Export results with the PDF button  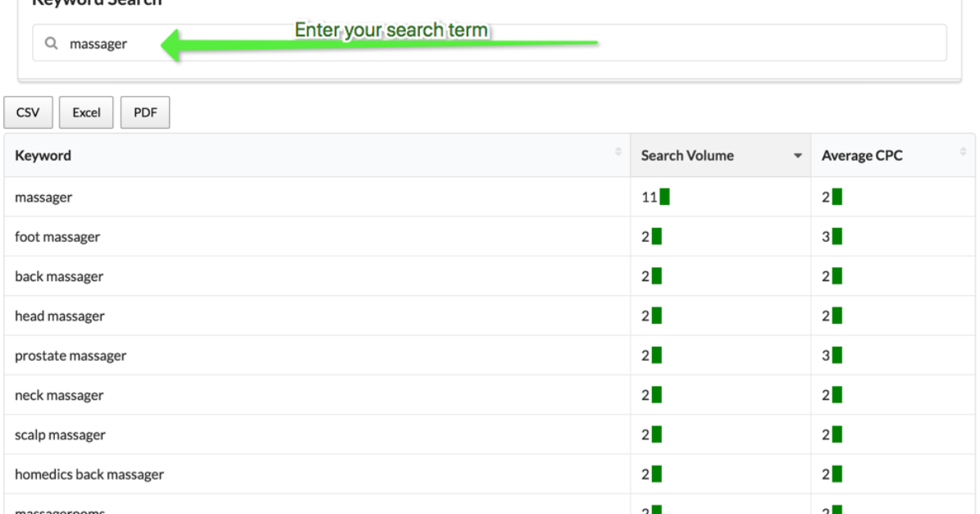145,112
